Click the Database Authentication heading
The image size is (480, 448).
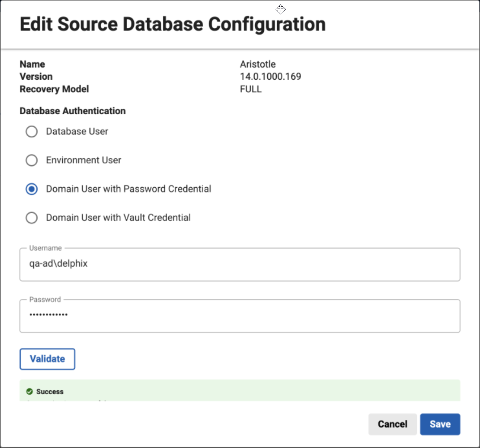point(73,111)
